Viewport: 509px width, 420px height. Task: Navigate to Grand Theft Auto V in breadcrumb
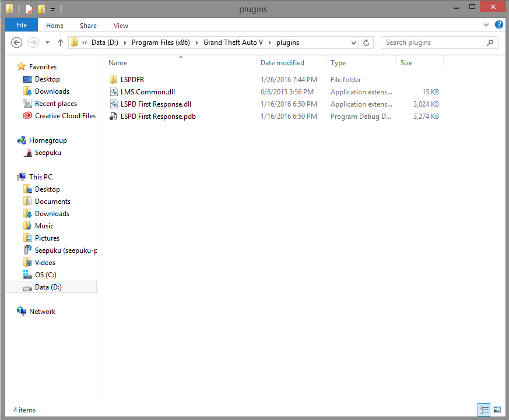point(233,43)
